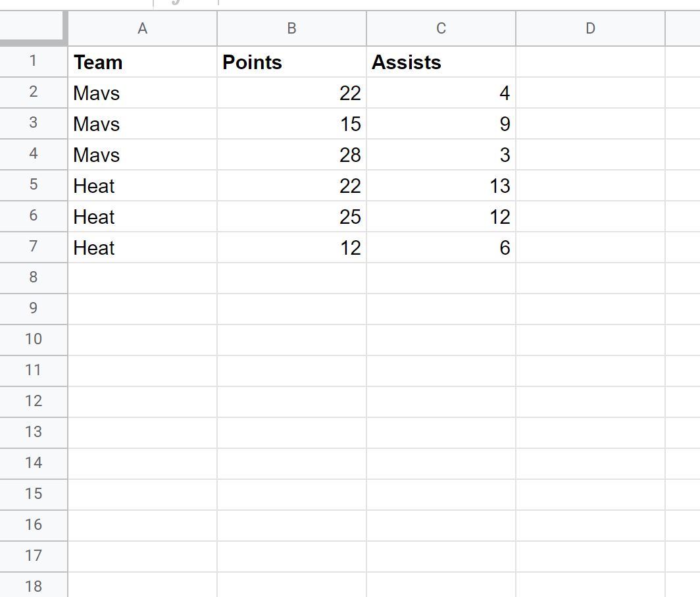Select Assists value 6 in row 7
This screenshot has width=700, height=597.
[441, 247]
